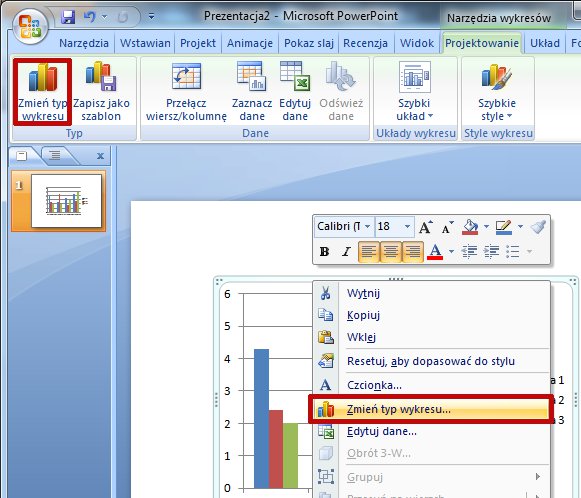The image size is (581, 498).
Task: Increase font size on mini toolbar
Action: [x=425, y=227]
